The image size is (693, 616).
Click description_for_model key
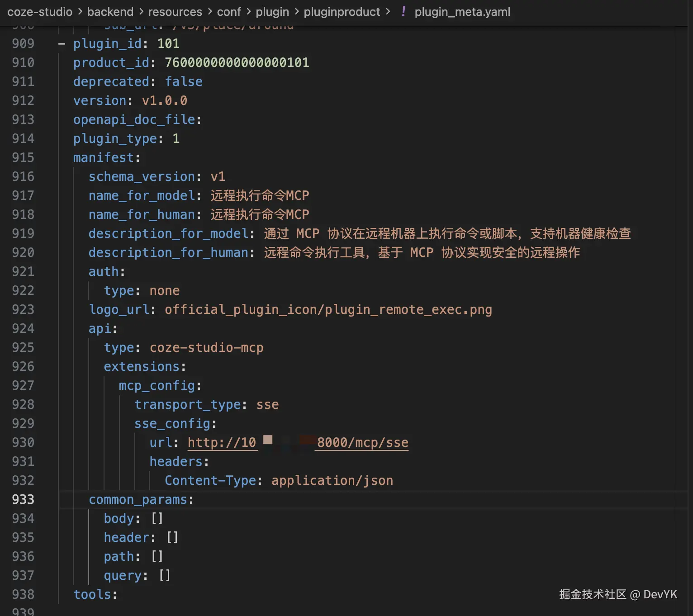(x=169, y=233)
